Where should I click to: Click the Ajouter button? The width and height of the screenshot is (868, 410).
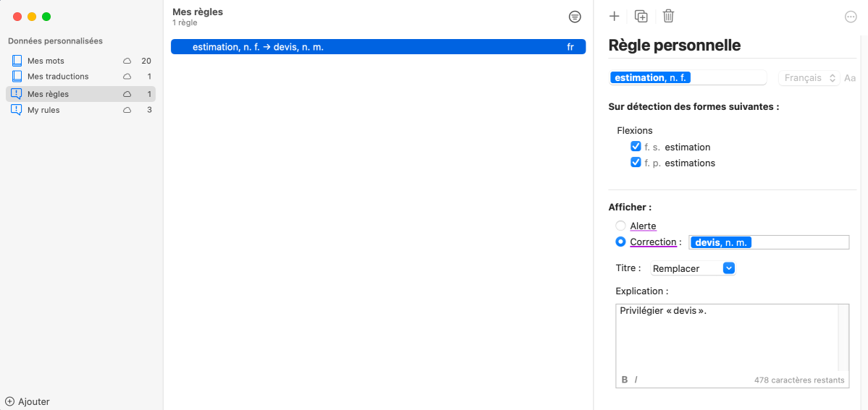click(x=27, y=402)
